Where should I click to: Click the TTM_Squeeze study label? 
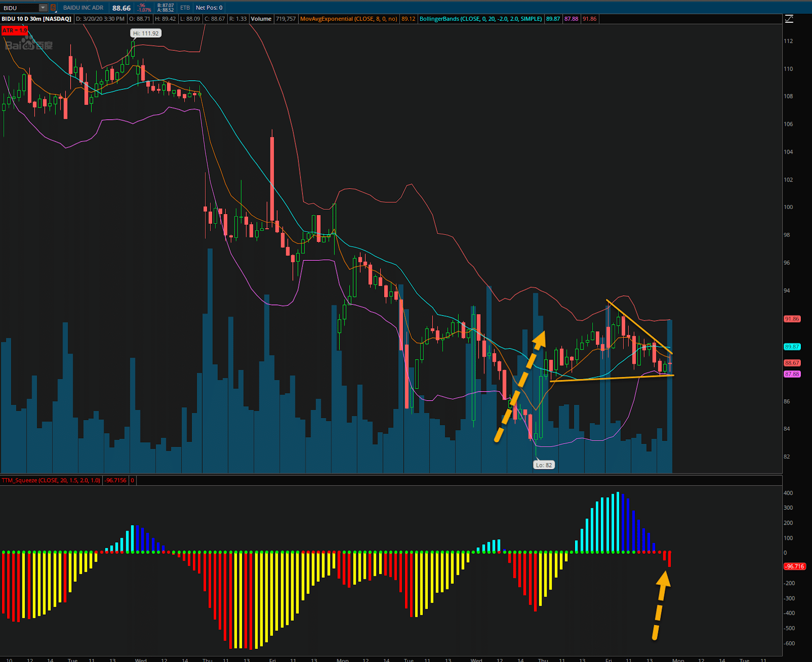(x=51, y=480)
